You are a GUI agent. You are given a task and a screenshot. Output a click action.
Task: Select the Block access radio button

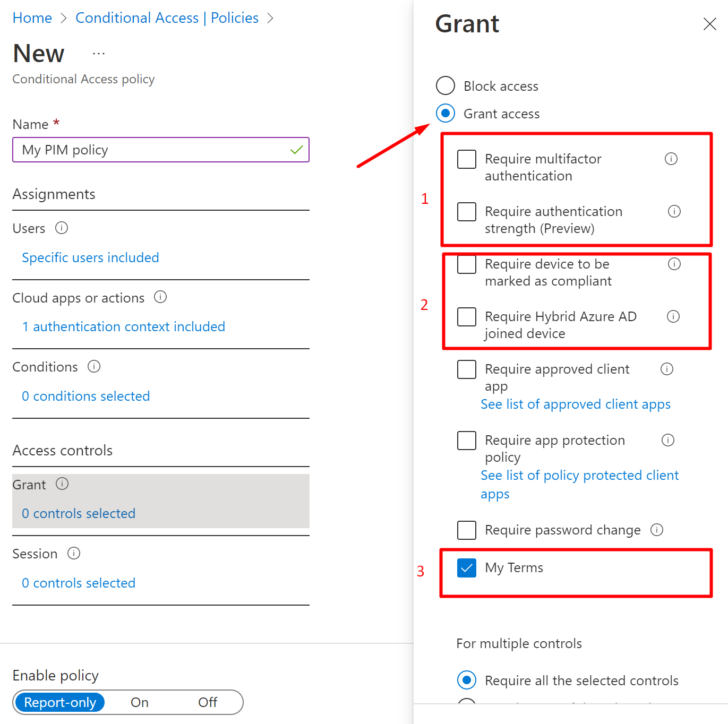coord(446,85)
